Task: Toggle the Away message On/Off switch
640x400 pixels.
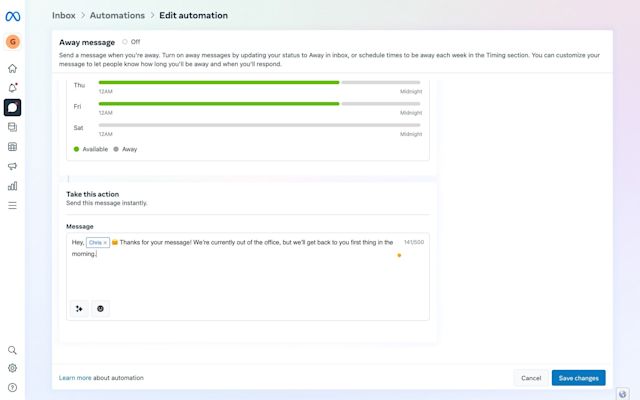Action: [x=124, y=42]
